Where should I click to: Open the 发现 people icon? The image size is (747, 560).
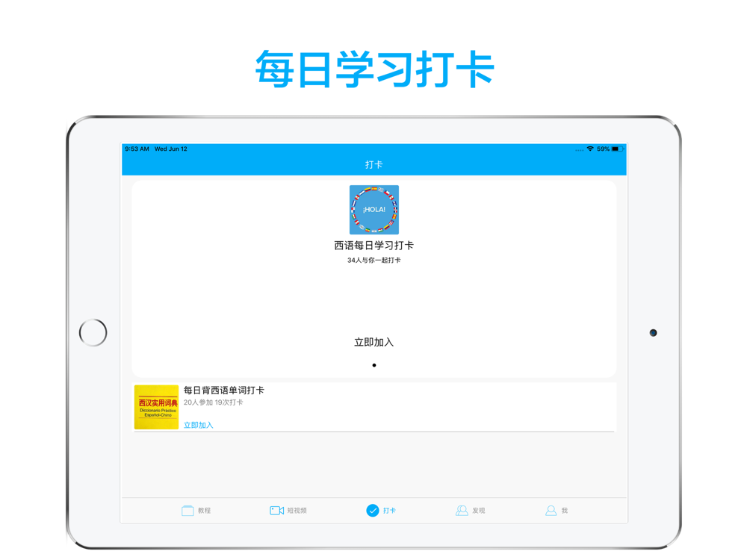462,511
